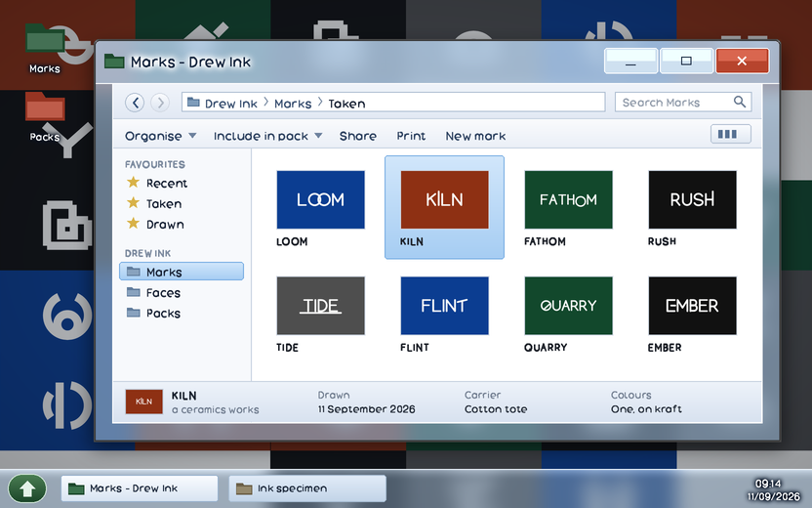Click the folder icon beside Packs in sidebar
Image resolution: width=812 pixels, height=508 pixels.
(134, 313)
